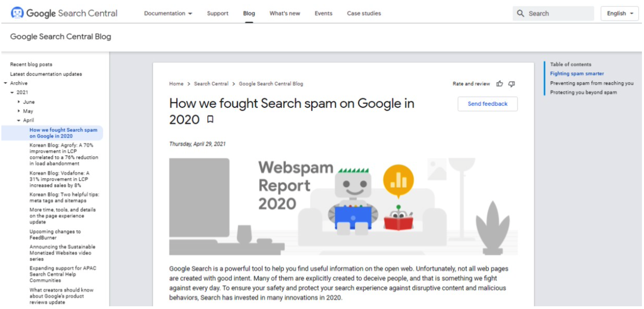Screen dimensions: 644x309
Task: Bookmark the article with the bookmark icon
Action: tap(210, 119)
